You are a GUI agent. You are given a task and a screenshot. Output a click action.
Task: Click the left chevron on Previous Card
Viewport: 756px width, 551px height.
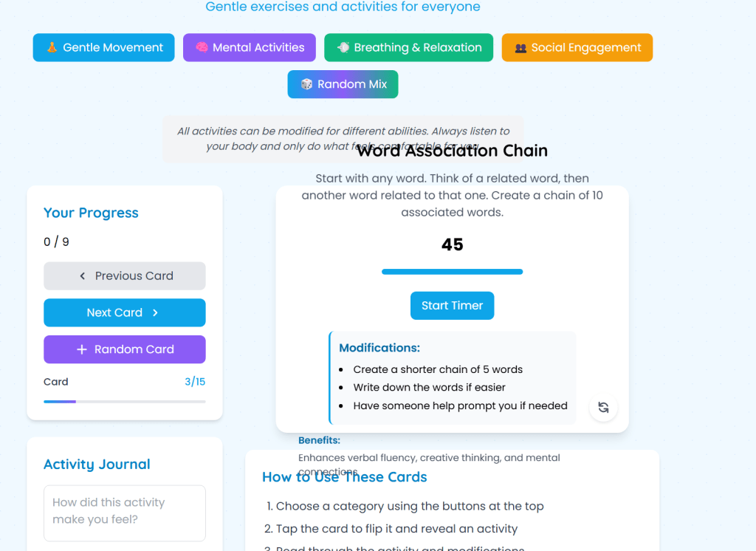[x=83, y=275]
